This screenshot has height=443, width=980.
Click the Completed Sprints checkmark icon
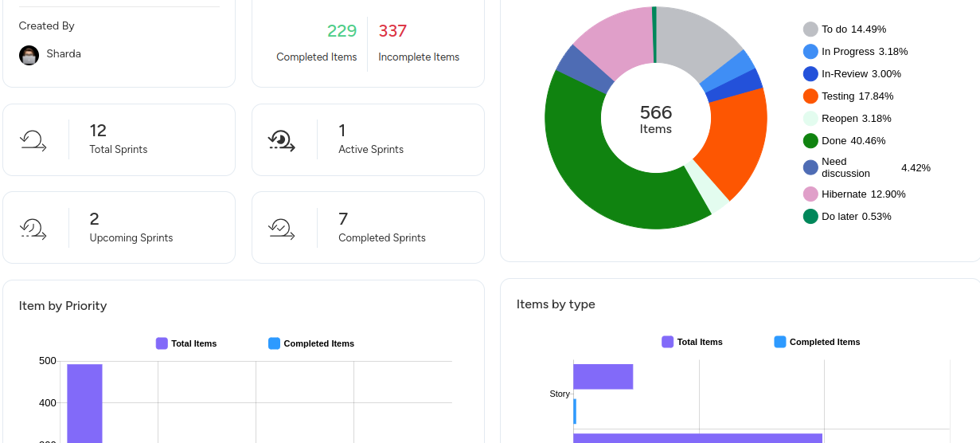tap(282, 229)
